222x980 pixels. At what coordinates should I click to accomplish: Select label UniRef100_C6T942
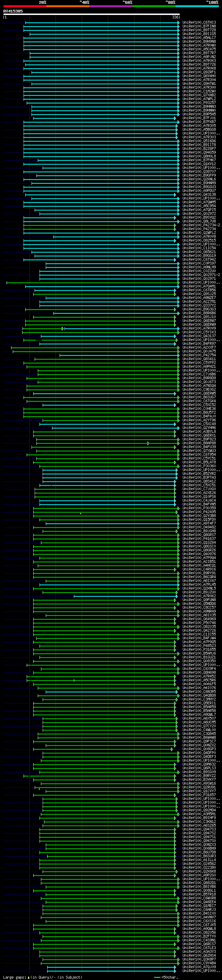click(x=199, y=259)
